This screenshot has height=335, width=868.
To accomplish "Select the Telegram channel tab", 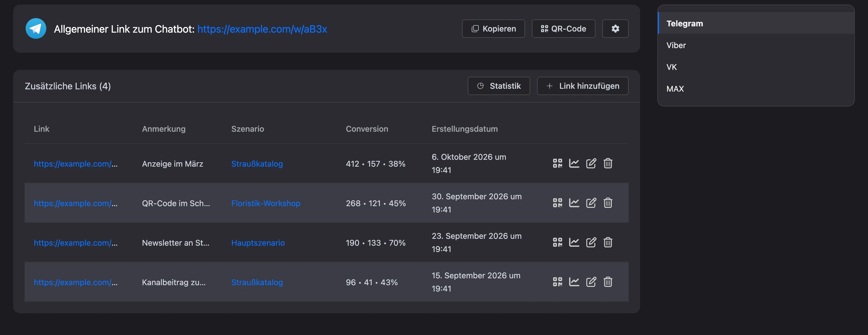I will (x=756, y=23).
